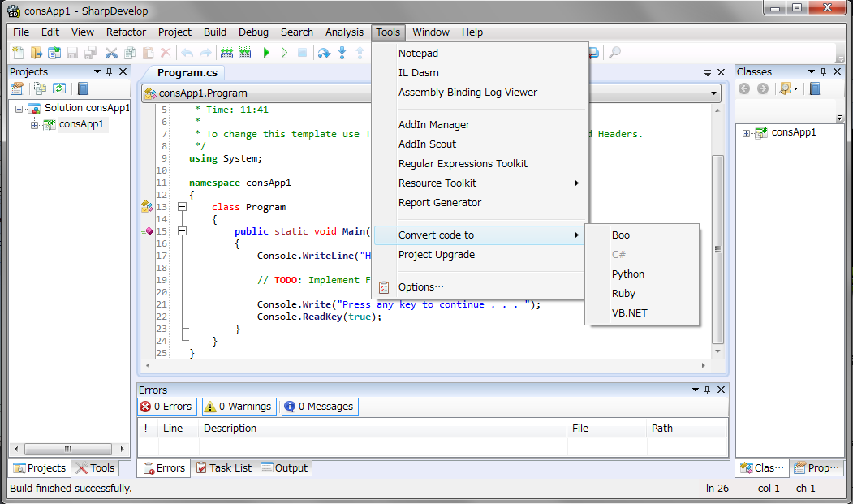
Task: Collapse the Program class code fold
Action: [x=182, y=207]
